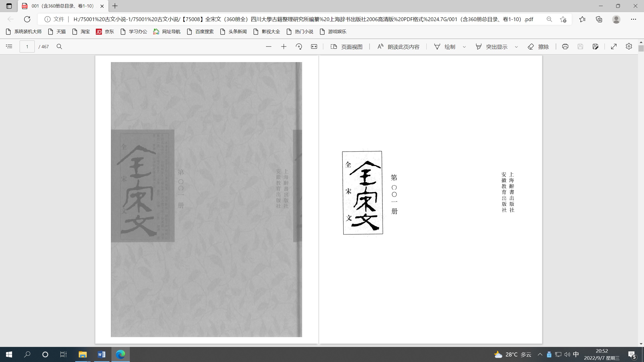Select the 突出显示 highlight tool
Screen dimensions: 644x362
(491, 47)
